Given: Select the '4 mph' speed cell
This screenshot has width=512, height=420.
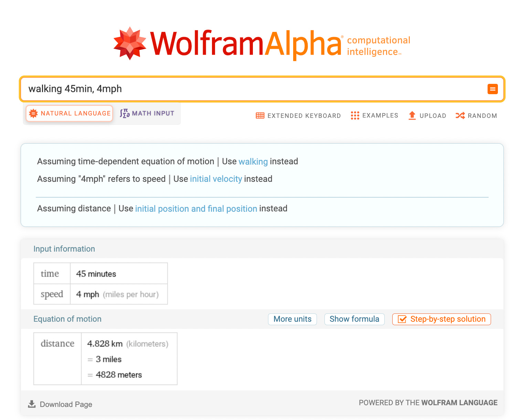Looking at the screenshot, I should tap(119, 294).
